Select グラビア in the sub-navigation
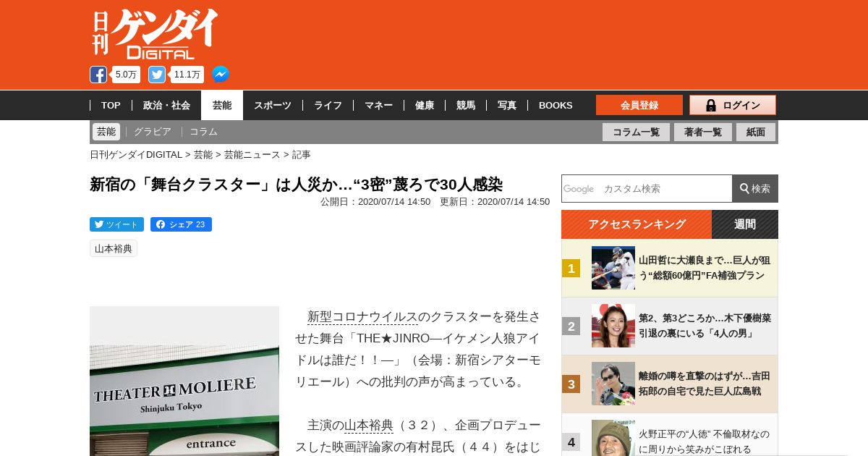The image size is (868, 456). click(153, 132)
